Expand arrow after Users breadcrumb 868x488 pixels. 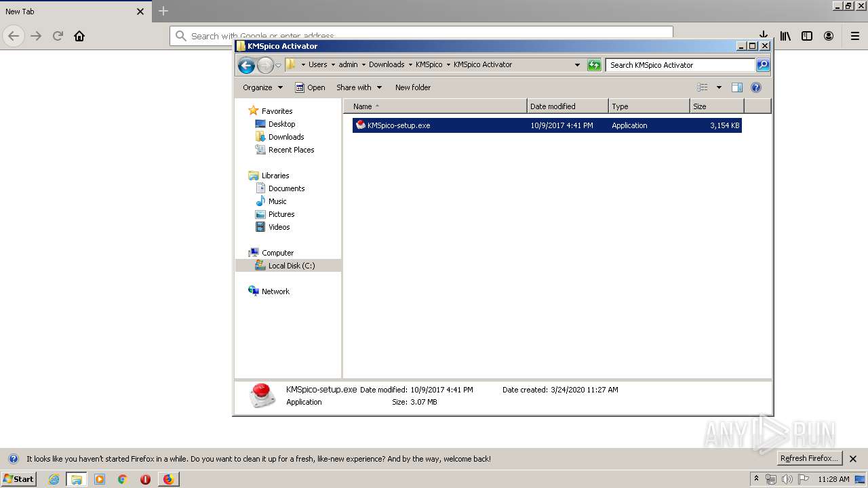click(x=333, y=65)
